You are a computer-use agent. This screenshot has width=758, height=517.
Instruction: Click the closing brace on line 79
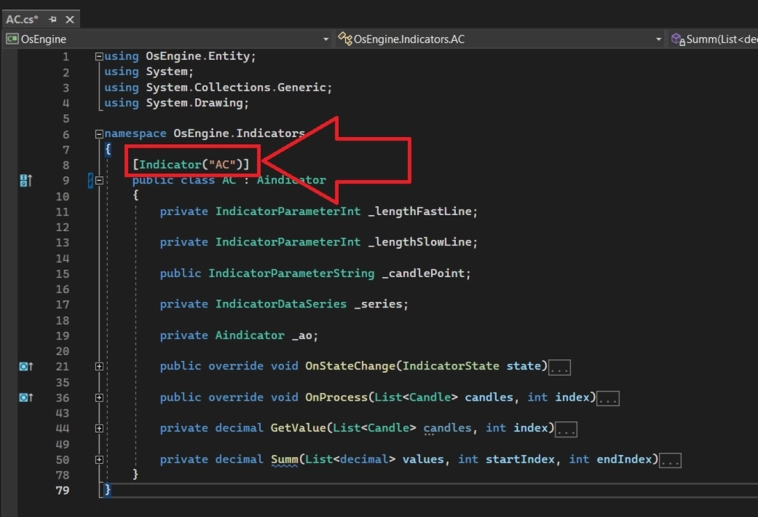[x=107, y=490]
